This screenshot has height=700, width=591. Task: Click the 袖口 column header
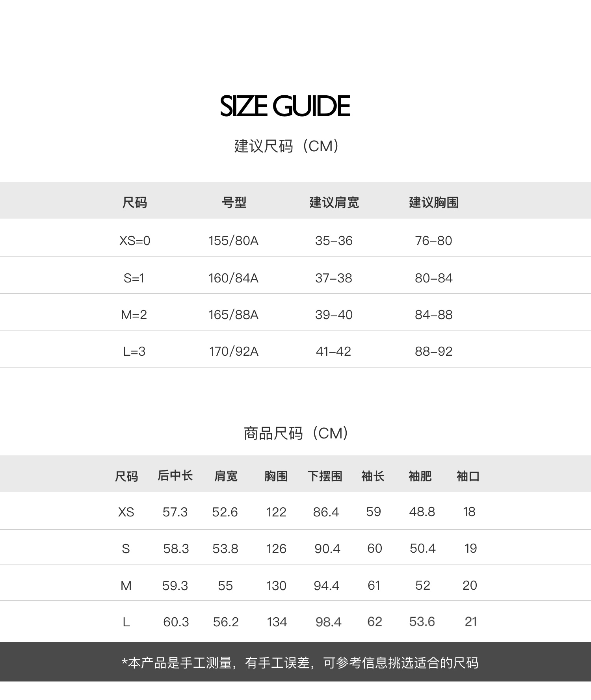point(468,476)
